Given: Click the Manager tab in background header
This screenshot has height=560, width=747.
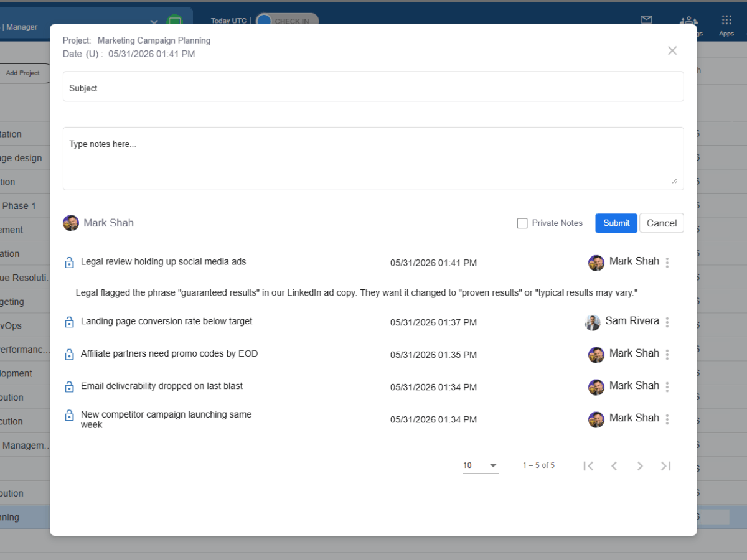Looking at the screenshot, I should tap(22, 27).
